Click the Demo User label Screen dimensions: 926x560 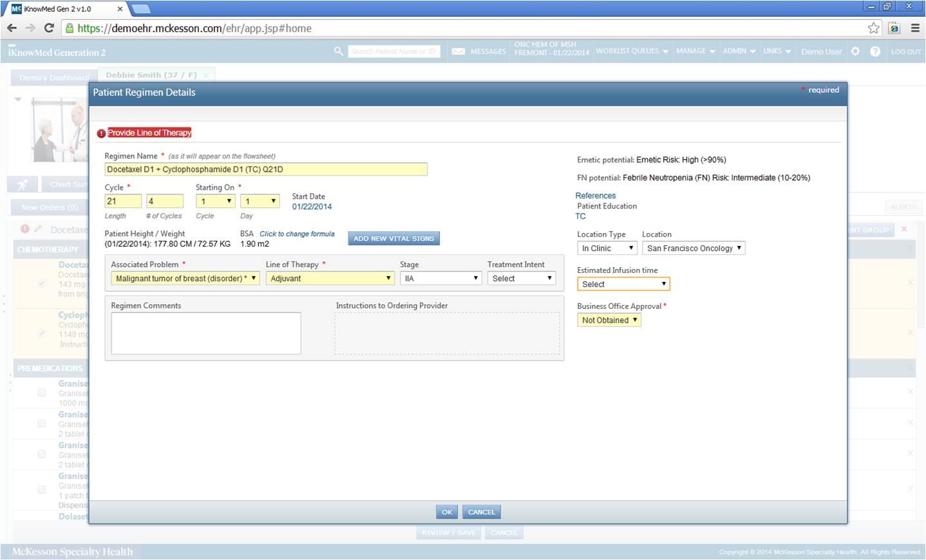point(821,51)
